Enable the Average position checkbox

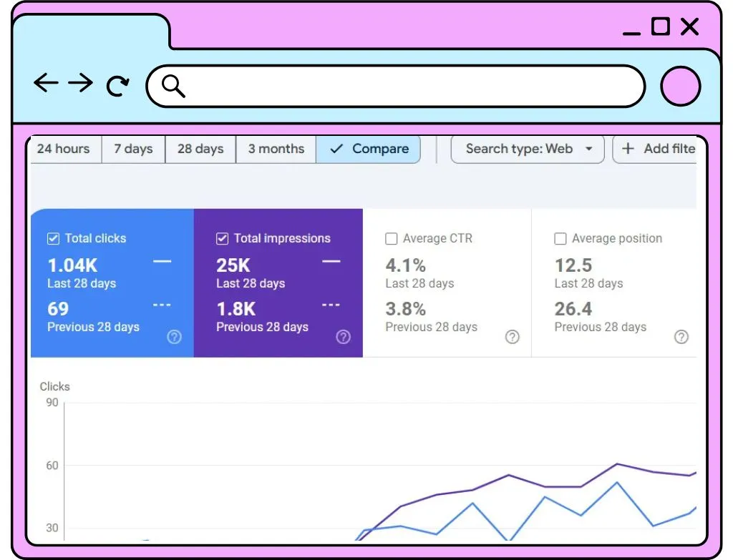click(x=560, y=239)
